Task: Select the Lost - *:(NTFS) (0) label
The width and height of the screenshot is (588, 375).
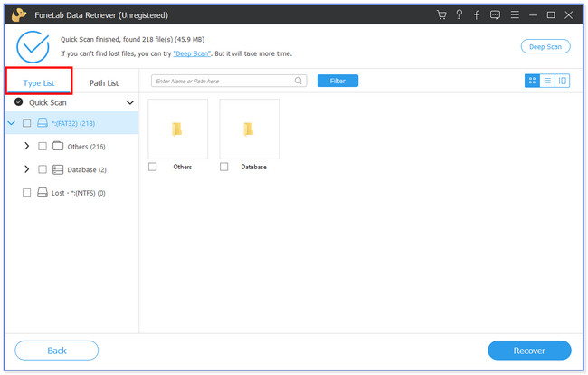Action: point(79,193)
